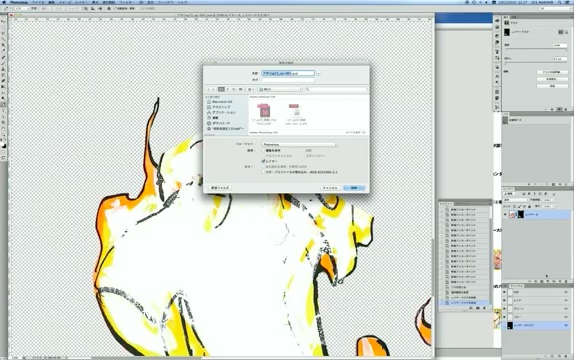Enable the Save as Copy checkbox
This screenshot has height=360, width=574.
point(264,151)
